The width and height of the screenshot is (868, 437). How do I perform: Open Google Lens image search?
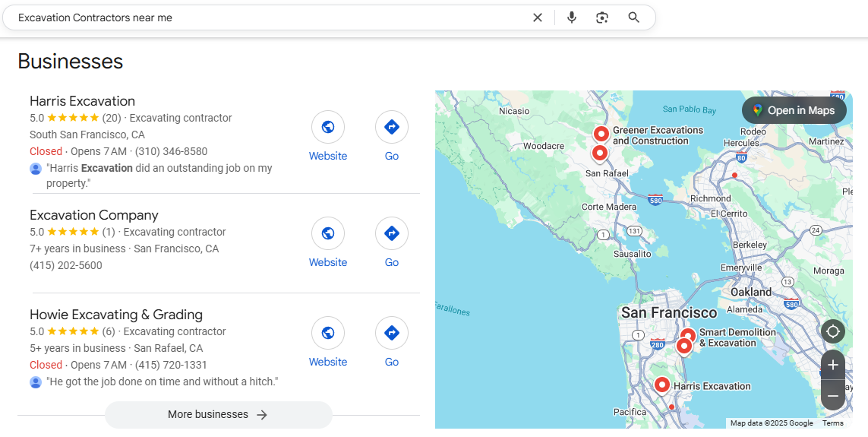(x=602, y=17)
